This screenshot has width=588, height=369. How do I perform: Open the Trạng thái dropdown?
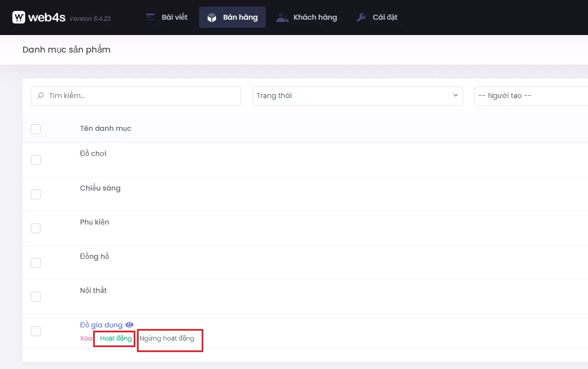pos(357,96)
